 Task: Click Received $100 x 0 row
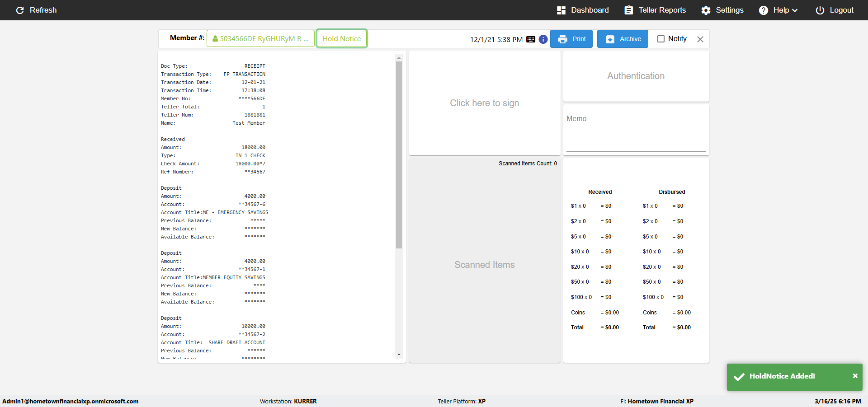point(591,297)
